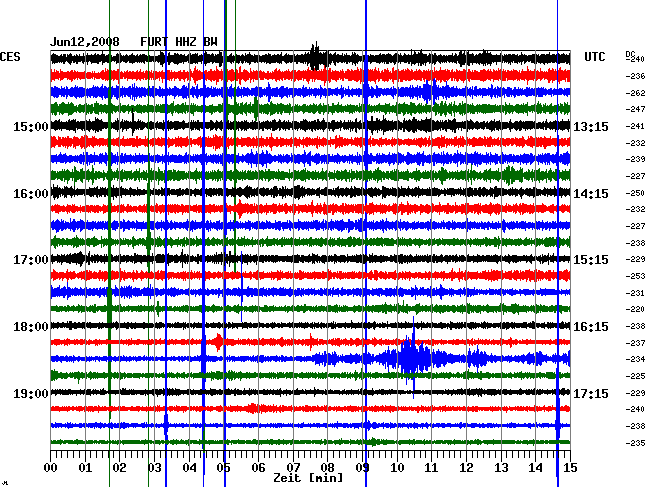Click the 13 minute axis tick label

click(x=501, y=468)
